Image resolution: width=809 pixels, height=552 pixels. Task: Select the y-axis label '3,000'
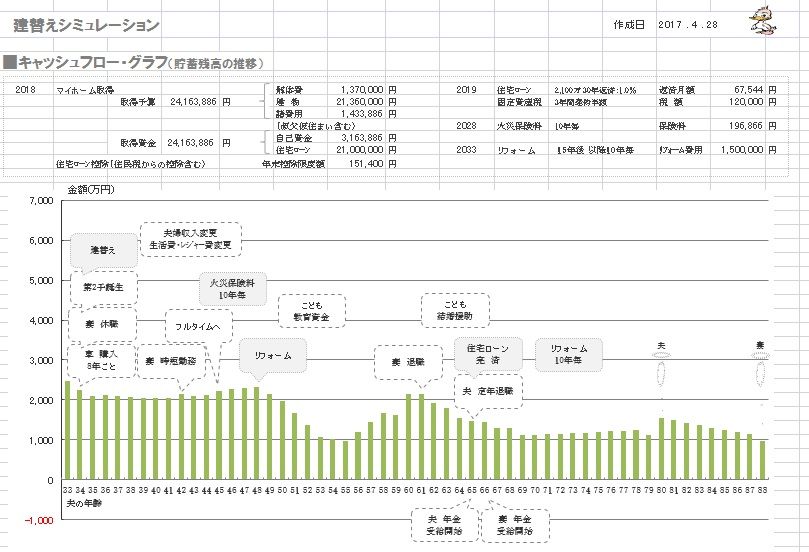coord(42,361)
